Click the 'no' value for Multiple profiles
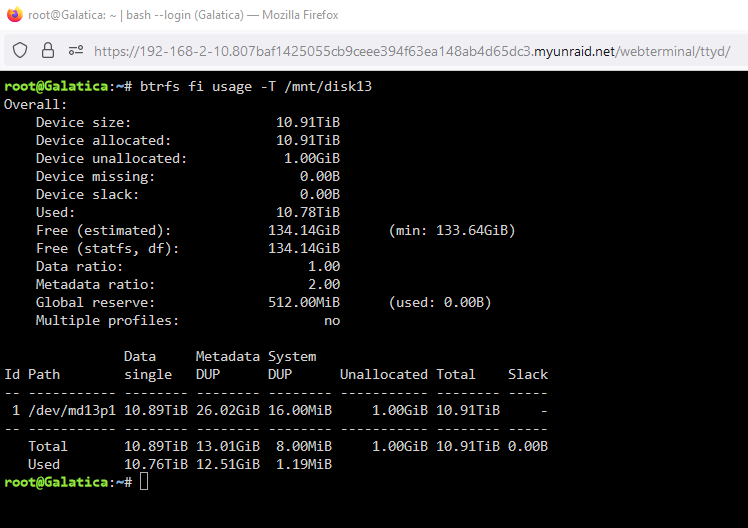Screen dimensions: 748x528 [332, 321]
